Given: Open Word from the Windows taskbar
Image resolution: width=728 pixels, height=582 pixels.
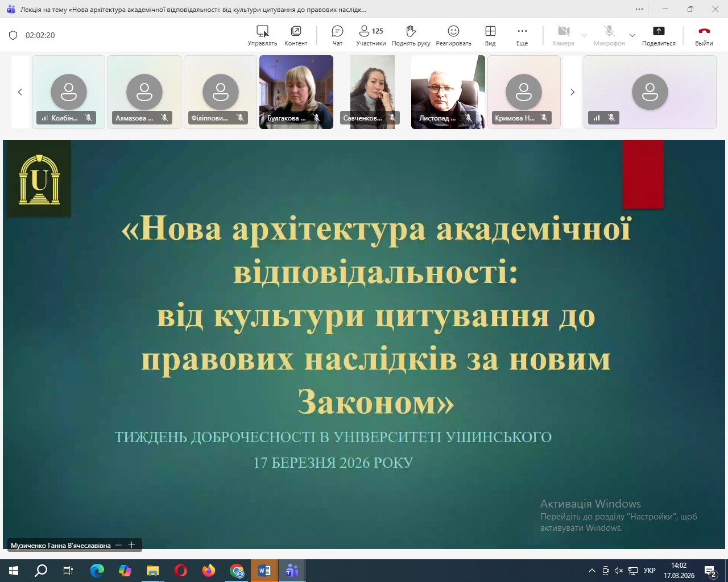Looking at the screenshot, I should 264,571.
